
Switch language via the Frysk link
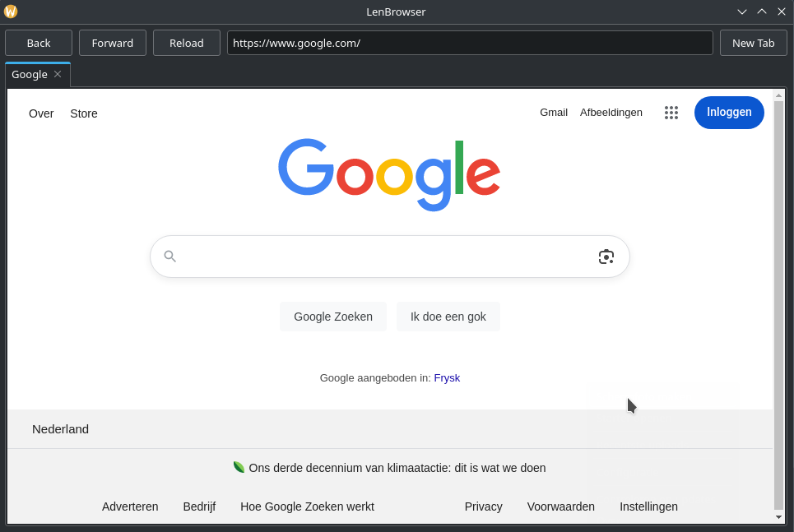[447, 377]
